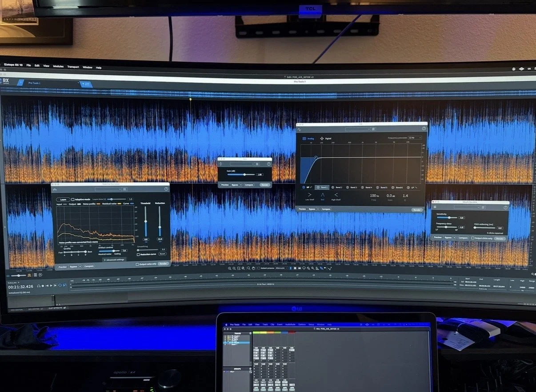
Task: Click Learn in Spectral De-noise
Action: pos(63,200)
